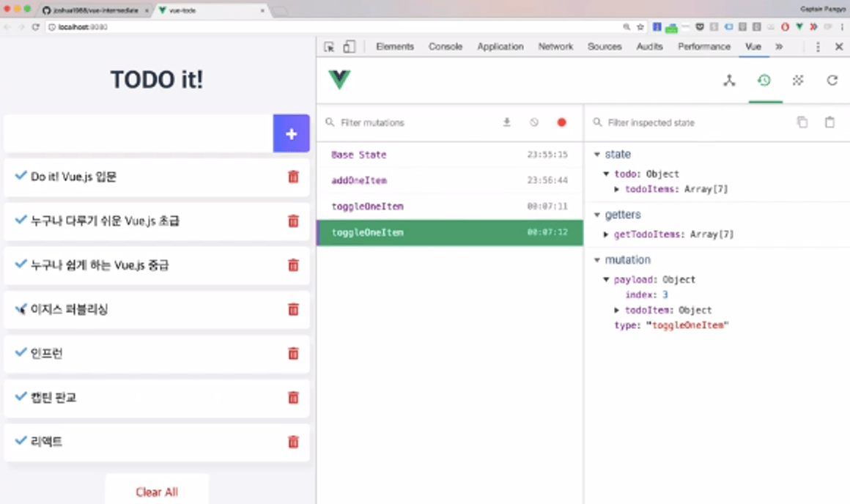Click the refresh icon in Vue devtools
The image size is (850, 504).
832,81
